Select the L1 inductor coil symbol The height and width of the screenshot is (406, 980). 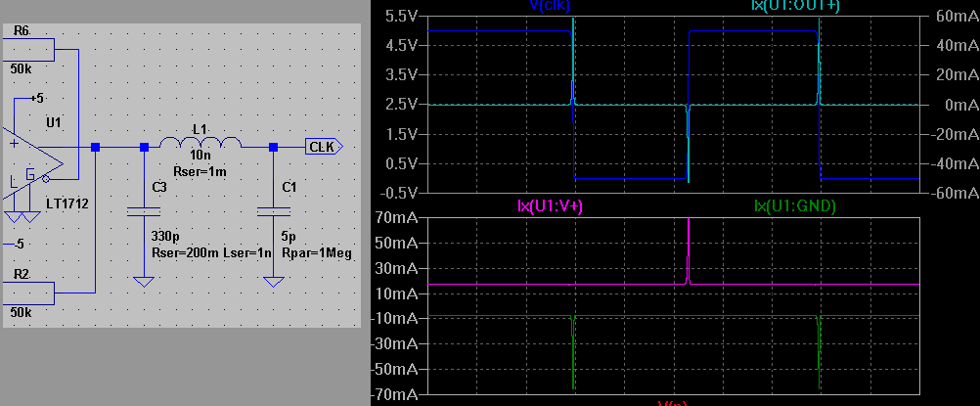[x=200, y=142]
